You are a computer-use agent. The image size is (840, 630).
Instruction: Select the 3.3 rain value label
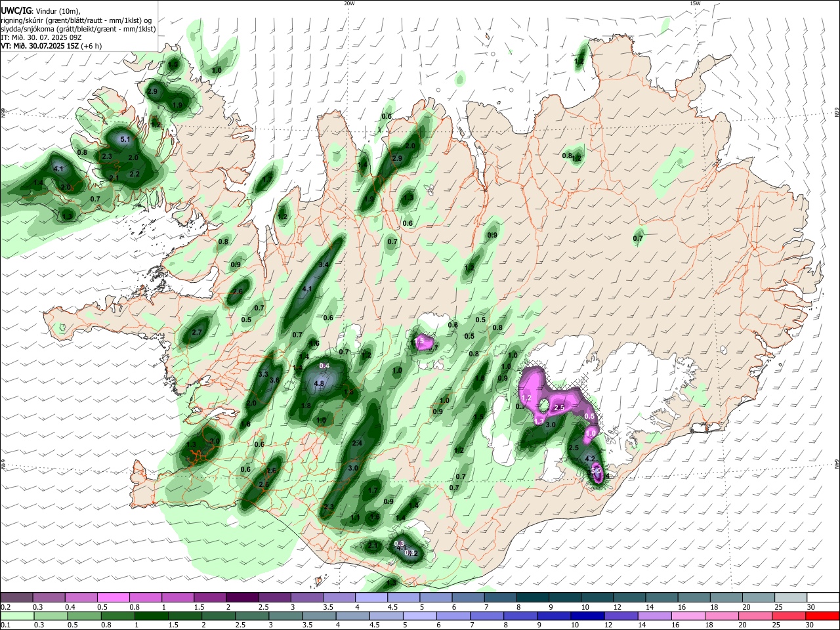pos(264,374)
